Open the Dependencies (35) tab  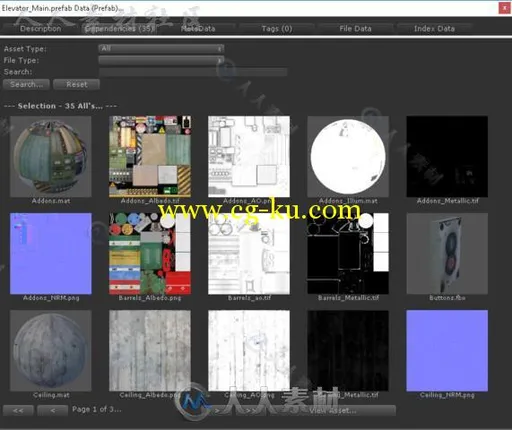(x=119, y=29)
